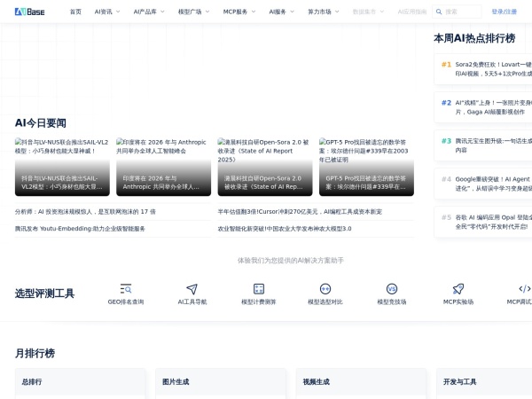Expand the AI产品库 dropdown chevron

(162, 12)
